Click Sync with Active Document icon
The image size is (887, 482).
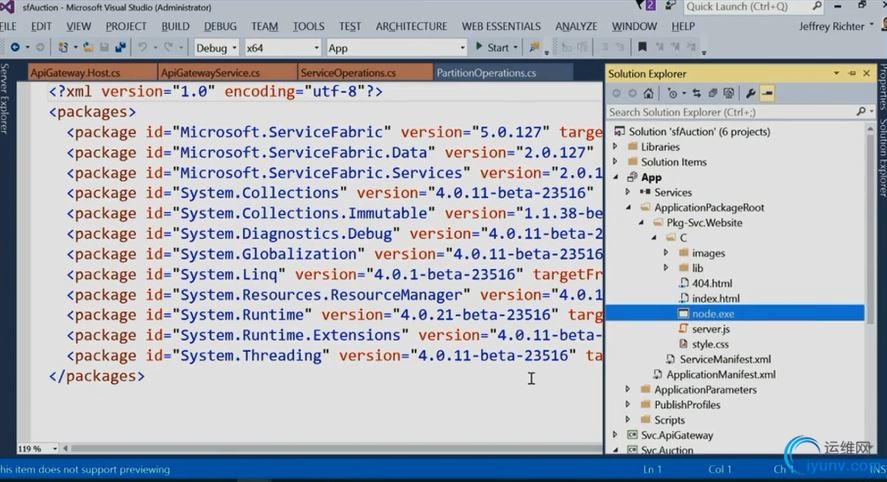click(696, 93)
